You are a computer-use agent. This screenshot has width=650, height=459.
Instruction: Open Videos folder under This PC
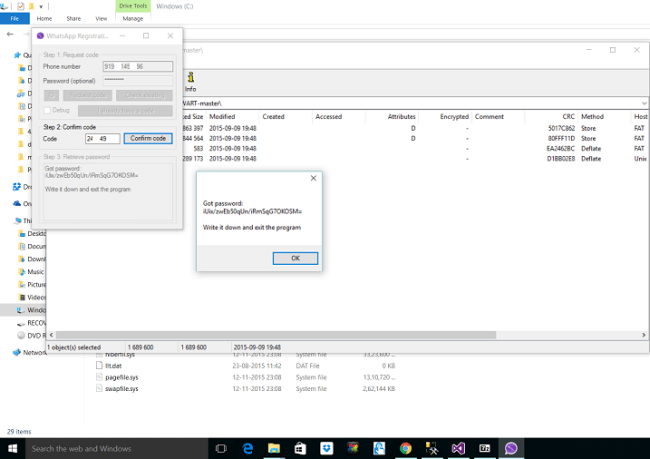pos(32,297)
